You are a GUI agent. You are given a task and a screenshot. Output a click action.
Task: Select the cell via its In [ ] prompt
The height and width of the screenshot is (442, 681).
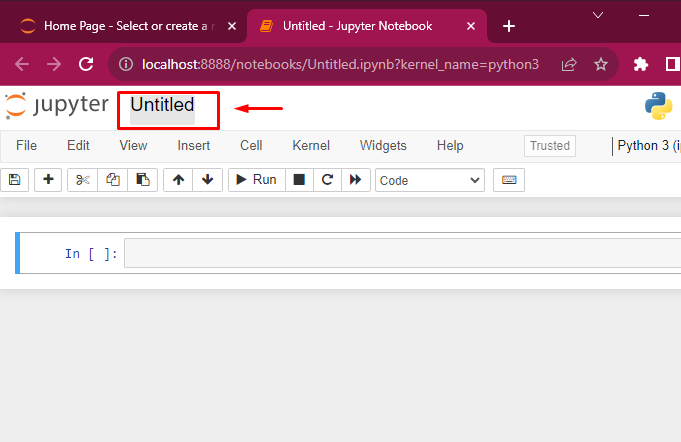point(91,254)
